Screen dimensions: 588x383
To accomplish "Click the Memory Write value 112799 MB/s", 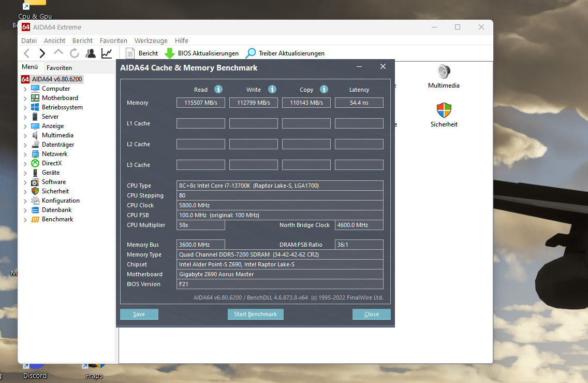I will (254, 103).
